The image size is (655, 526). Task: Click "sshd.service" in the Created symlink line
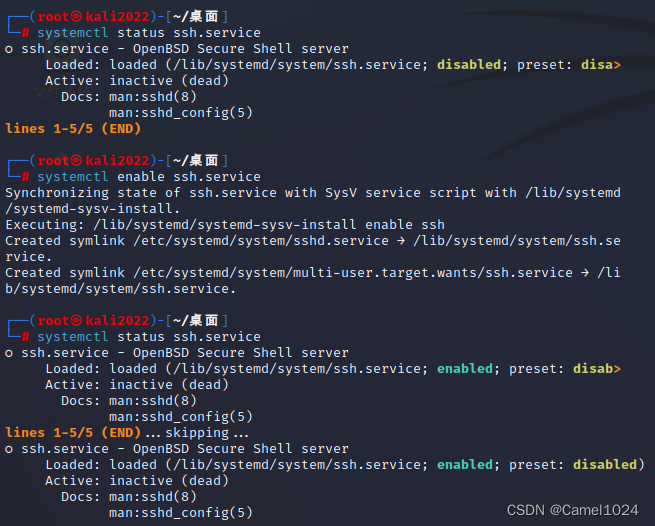point(340,241)
